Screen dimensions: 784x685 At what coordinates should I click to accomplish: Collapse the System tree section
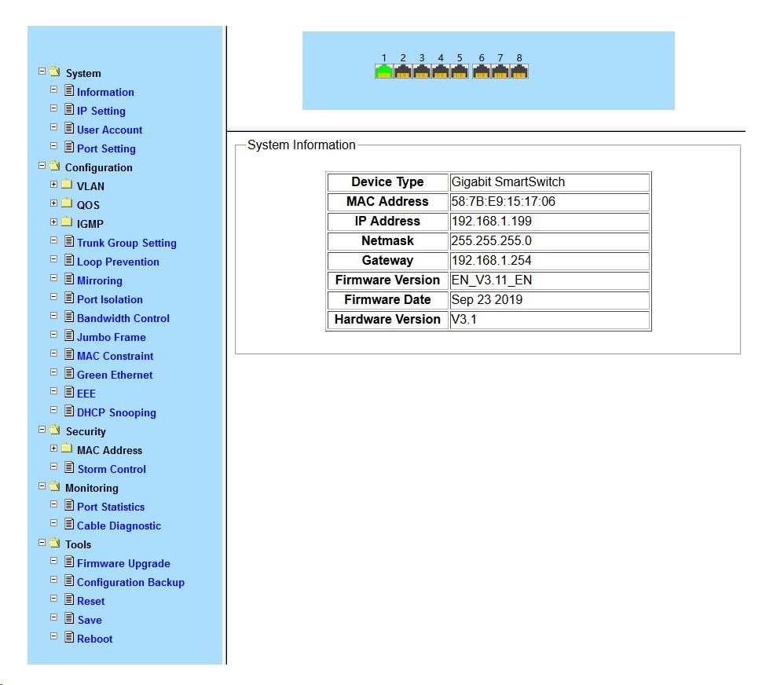pyautogui.click(x=42, y=71)
